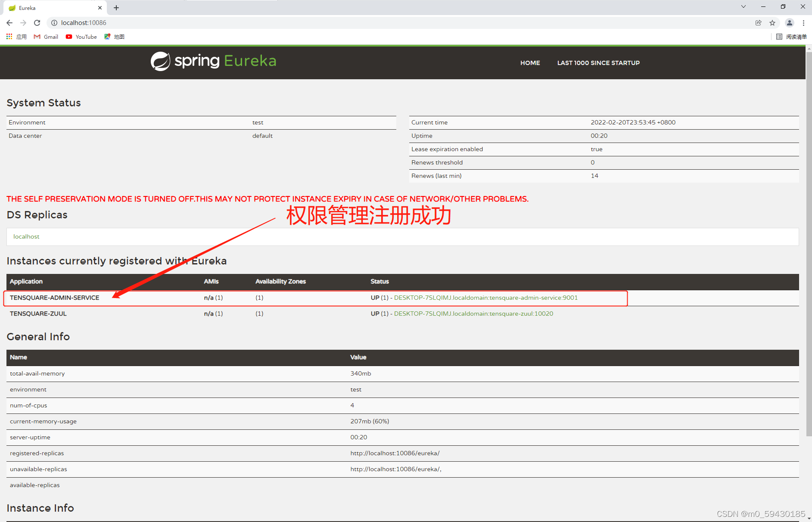Viewport: 812px width, 522px height.
Task: Select Lease expiration enabled label
Action: [x=447, y=149]
